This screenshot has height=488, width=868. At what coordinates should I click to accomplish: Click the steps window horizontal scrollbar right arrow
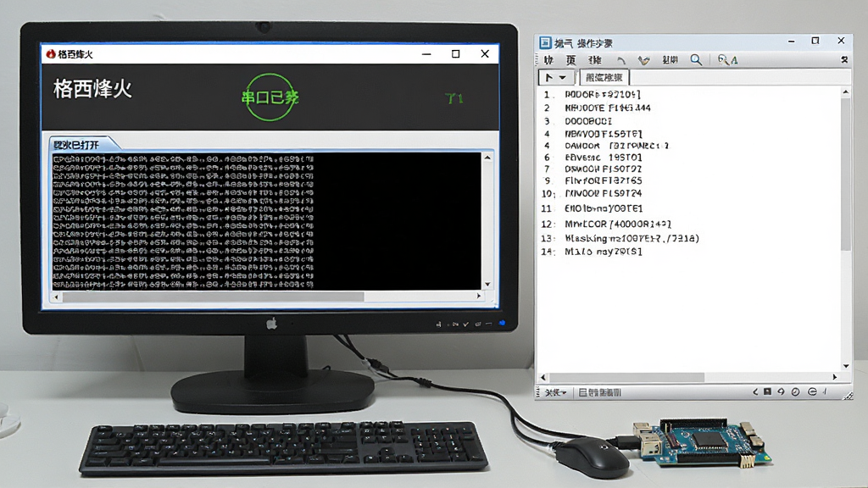click(835, 377)
